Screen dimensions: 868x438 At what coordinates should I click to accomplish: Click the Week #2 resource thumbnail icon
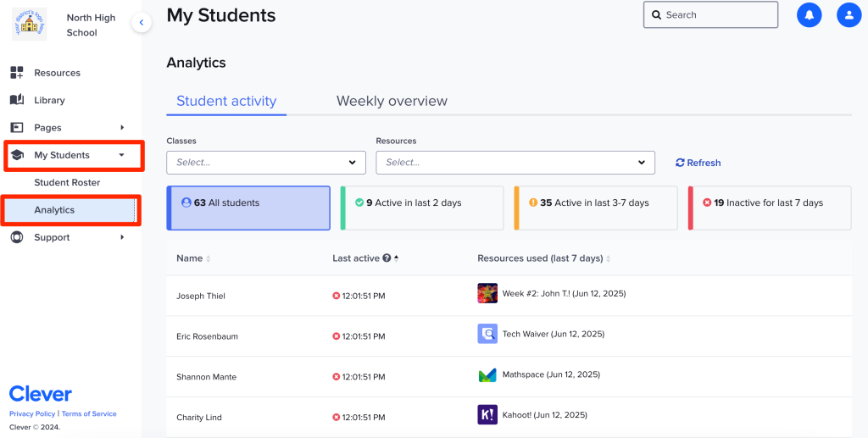(487, 293)
